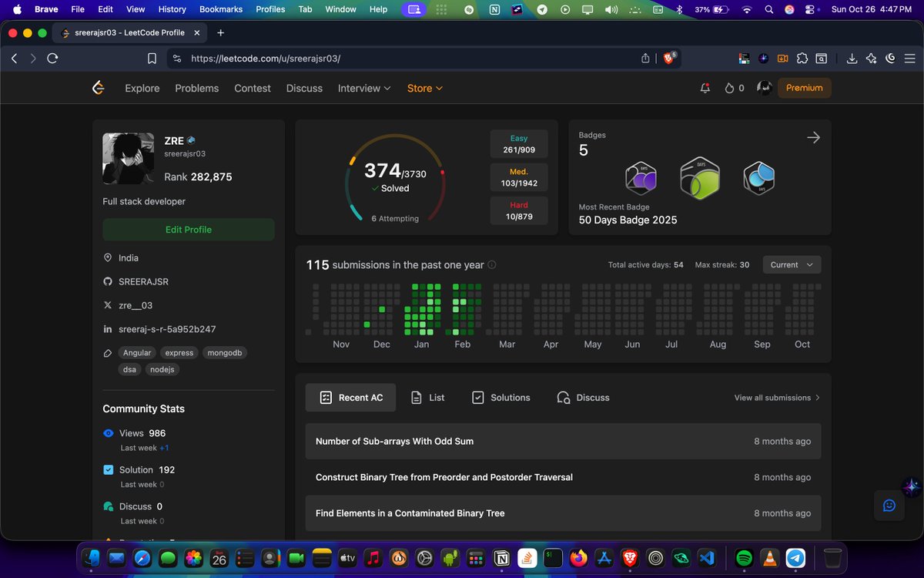
Task: Open Construct Binary Tree from Preorder and Postorder
Action: click(563, 477)
